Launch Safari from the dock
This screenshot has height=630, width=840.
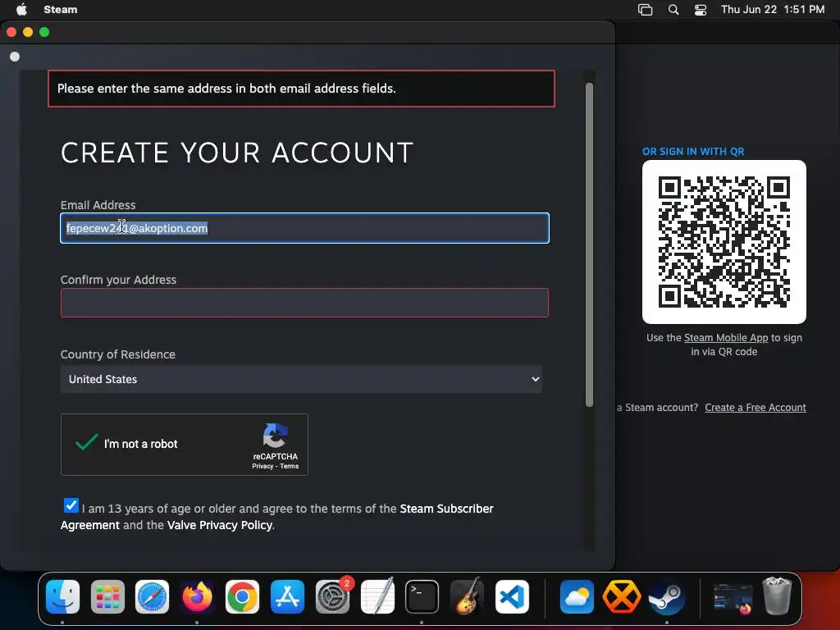(x=152, y=596)
